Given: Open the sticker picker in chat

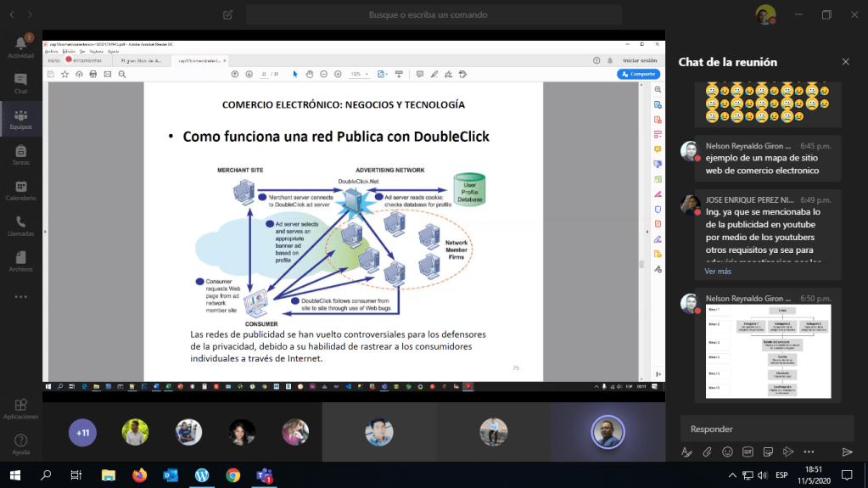Looking at the screenshot, I should 768,452.
